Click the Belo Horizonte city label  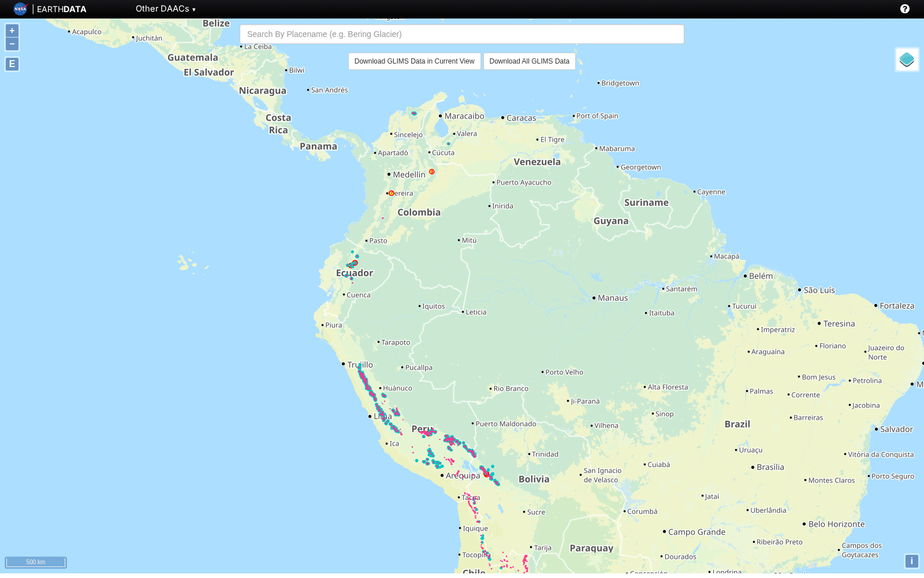836,524
